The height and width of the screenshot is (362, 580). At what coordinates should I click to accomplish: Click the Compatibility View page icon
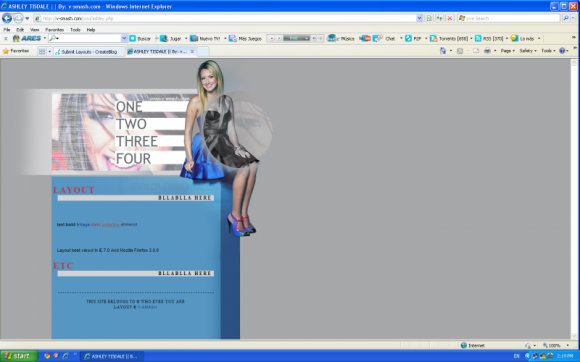(x=429, y=18)
